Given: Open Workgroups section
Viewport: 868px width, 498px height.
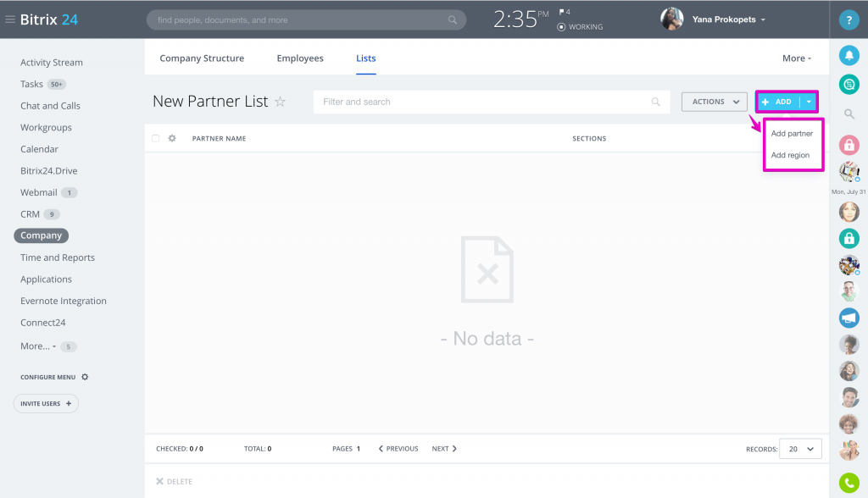Looking at the screenshot, I should coord(46,127).
